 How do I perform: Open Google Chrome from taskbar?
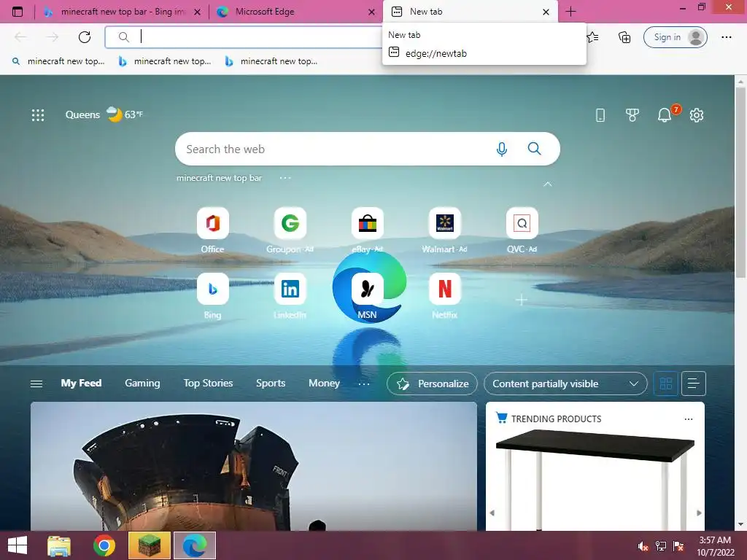[104, 545]
